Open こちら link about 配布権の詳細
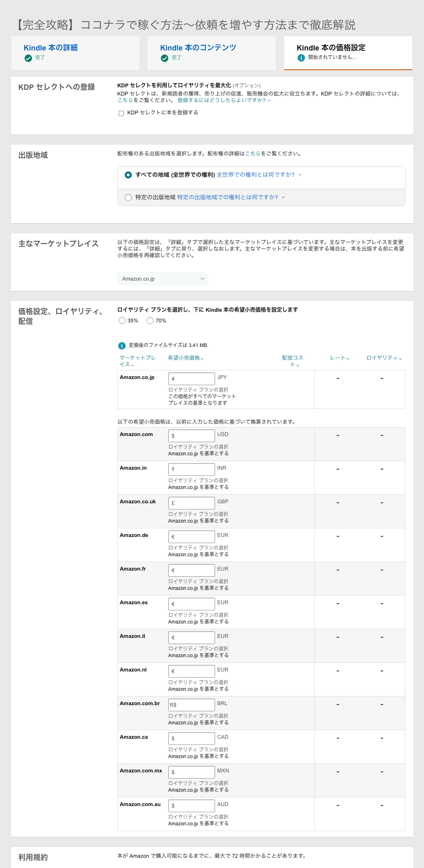 [253, 153]
